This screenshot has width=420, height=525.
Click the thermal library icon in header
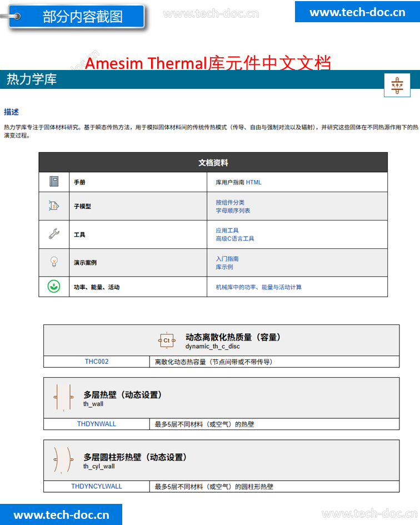click(397, 85)
